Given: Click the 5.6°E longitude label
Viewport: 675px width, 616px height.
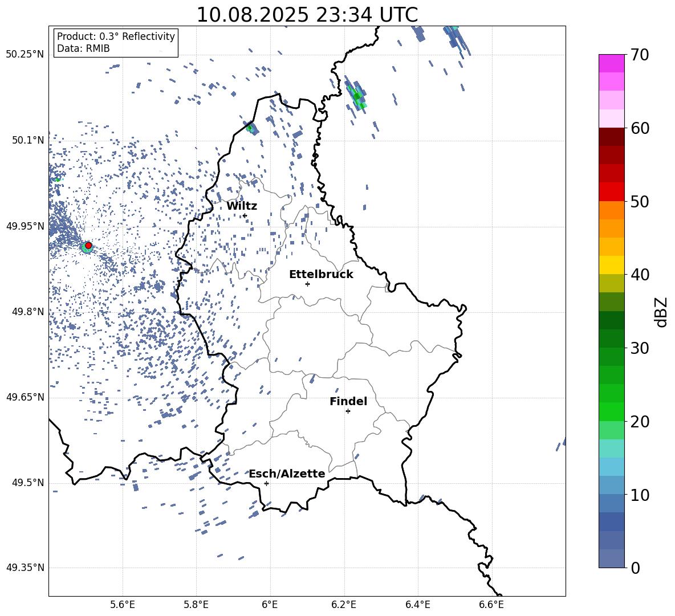Looking at the screenshot, I should 123,605.
